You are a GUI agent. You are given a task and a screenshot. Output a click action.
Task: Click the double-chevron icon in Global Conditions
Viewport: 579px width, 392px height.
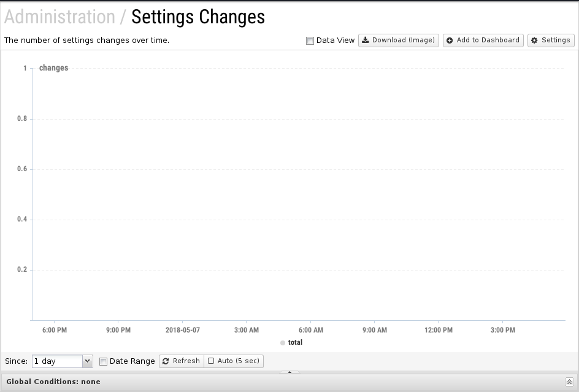569,382
